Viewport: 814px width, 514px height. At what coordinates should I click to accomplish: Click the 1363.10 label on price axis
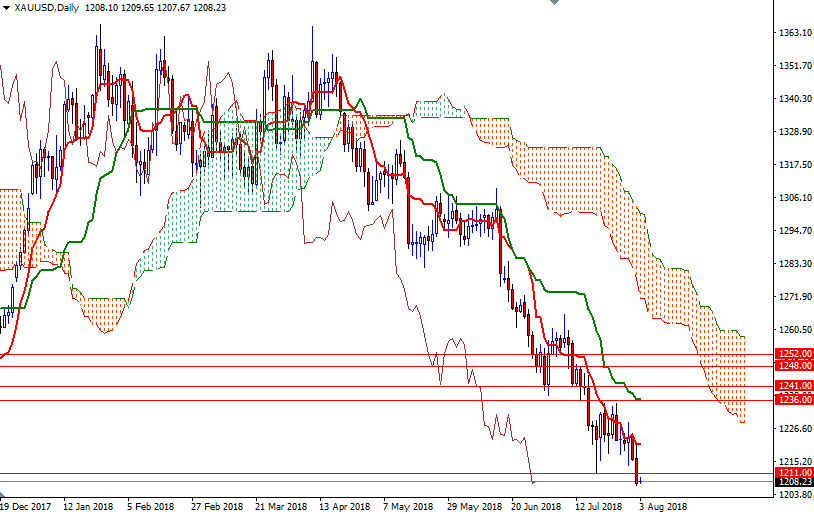[x=793, y=33]
